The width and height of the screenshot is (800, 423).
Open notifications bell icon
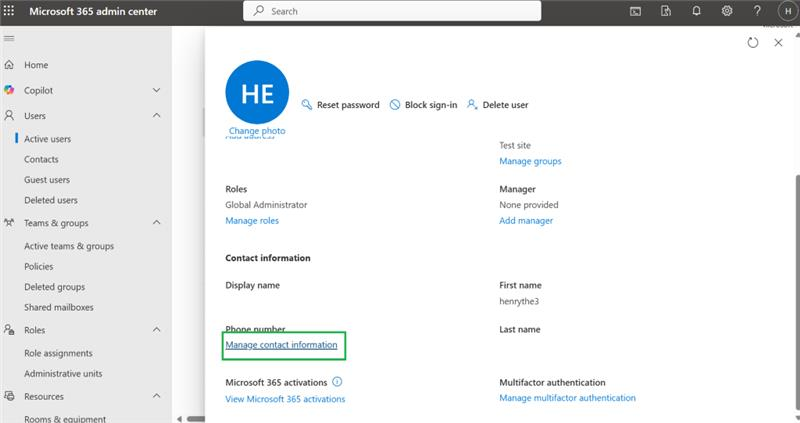point(696,11)
